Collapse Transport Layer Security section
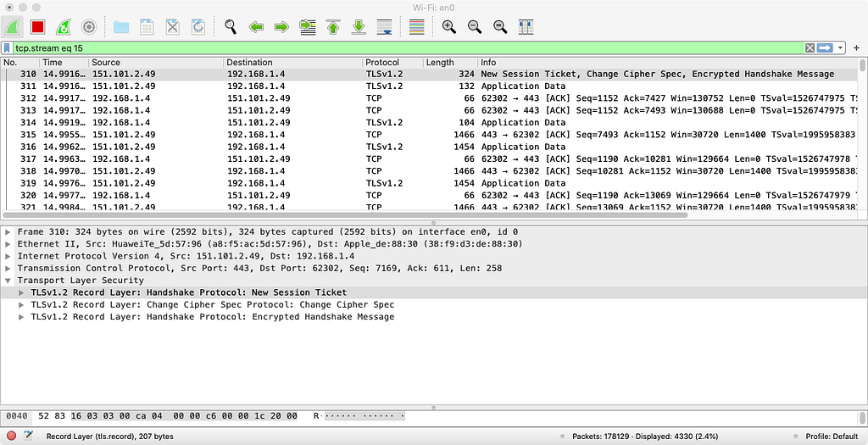The image size is (868, 445). click(8, 281)
